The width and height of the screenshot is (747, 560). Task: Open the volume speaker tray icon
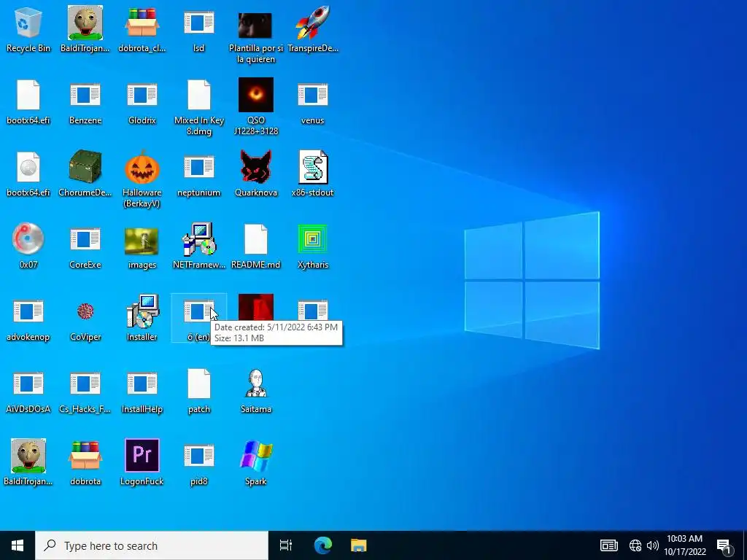click(x=652, y=545)
